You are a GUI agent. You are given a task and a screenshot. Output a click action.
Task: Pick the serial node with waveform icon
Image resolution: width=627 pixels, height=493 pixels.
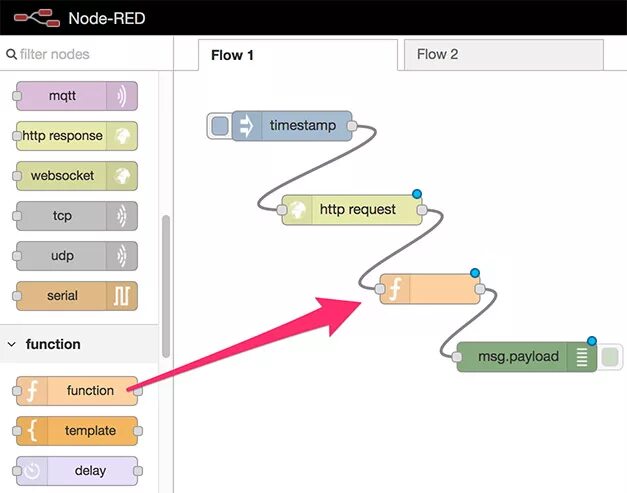click(x=77, y=296)
